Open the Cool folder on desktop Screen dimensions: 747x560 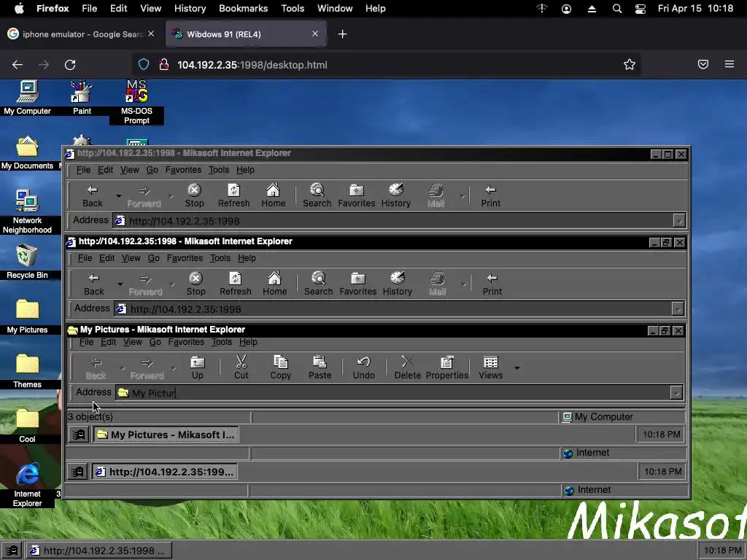pos(27,426)
